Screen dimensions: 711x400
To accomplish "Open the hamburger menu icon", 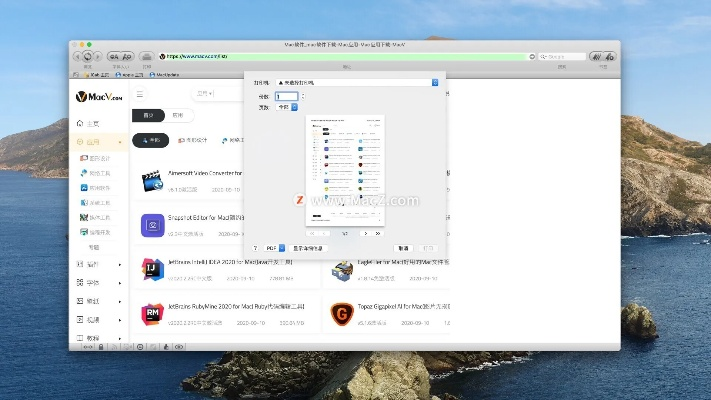I will click(139, 95).
